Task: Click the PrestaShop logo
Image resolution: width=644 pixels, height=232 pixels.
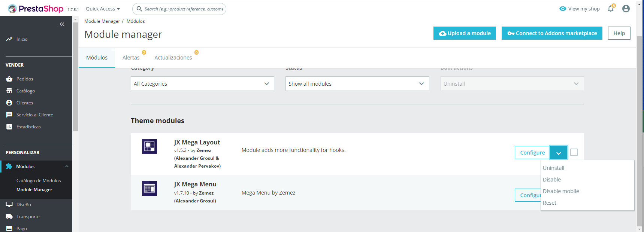Action: coord(36,9)
